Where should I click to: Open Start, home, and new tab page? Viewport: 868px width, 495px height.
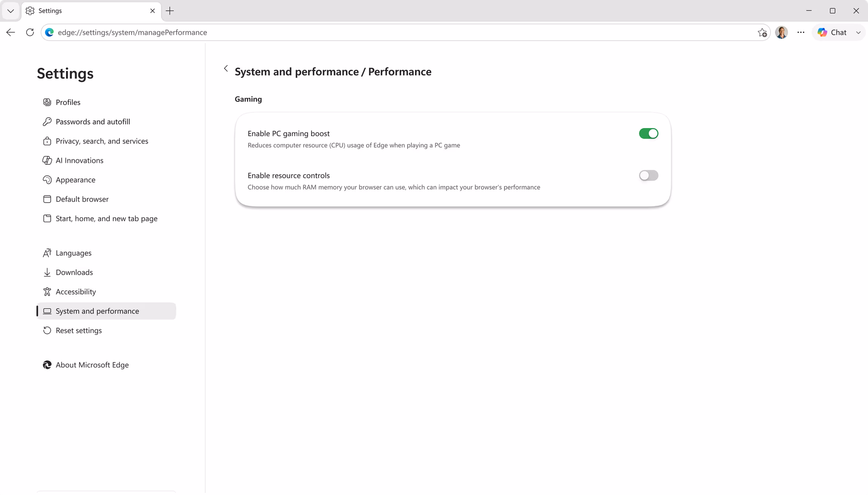(x=106, y=219)
